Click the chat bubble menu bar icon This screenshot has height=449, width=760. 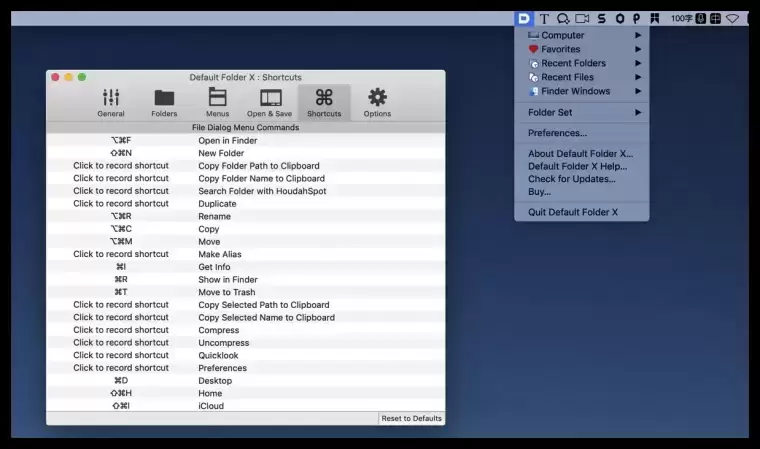pyautogui.click(x=563, y=18)
